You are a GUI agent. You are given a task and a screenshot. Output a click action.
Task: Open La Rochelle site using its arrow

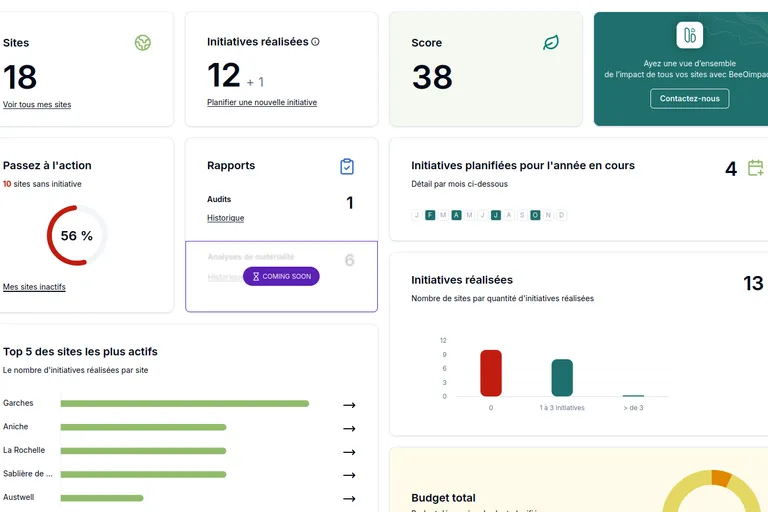349,452
